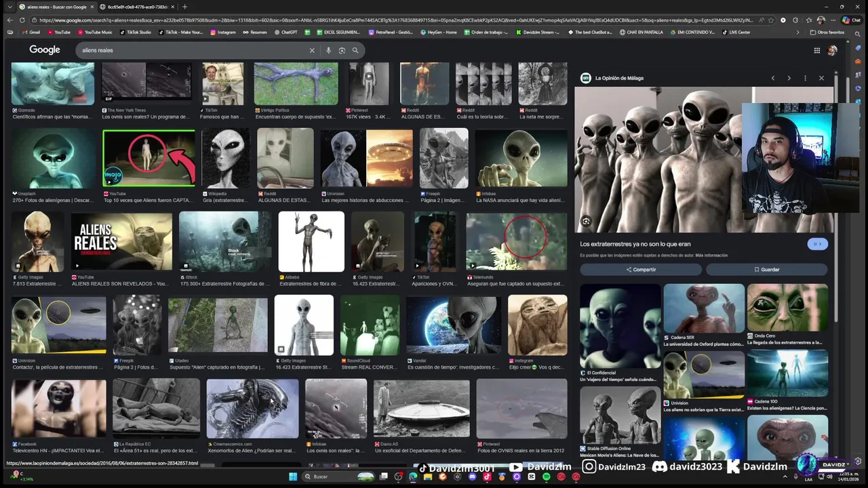The image size is (868, 488).
Task: Open the Telemundo 'Aseguran que fue captado' result
Action: [x=517, y=242]
